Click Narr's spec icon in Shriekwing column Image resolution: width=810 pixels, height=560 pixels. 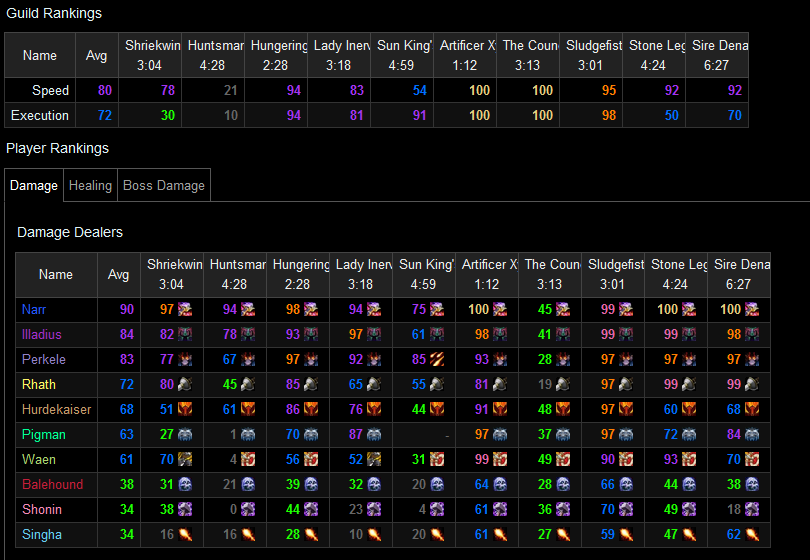(x=185, y=310)
